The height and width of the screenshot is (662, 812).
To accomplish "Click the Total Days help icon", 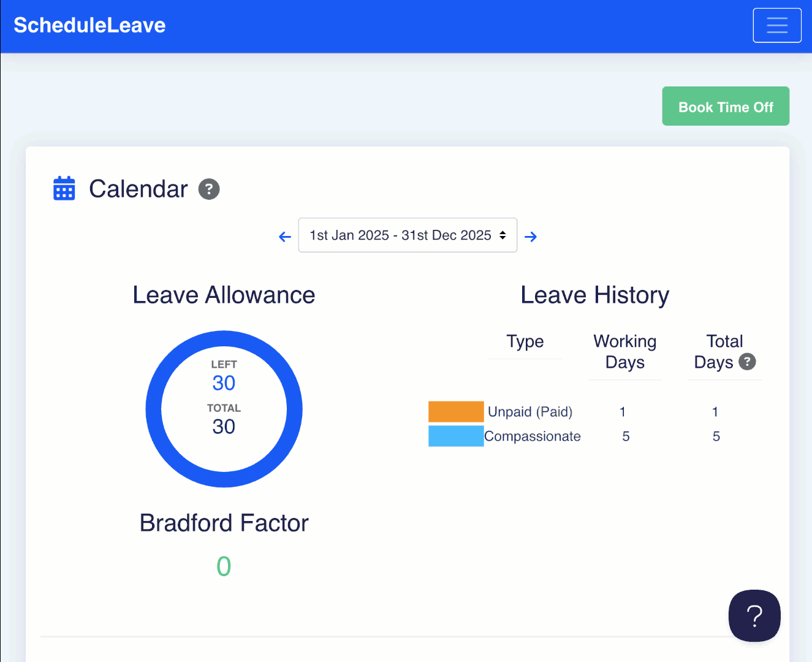I will pos(747,362).
